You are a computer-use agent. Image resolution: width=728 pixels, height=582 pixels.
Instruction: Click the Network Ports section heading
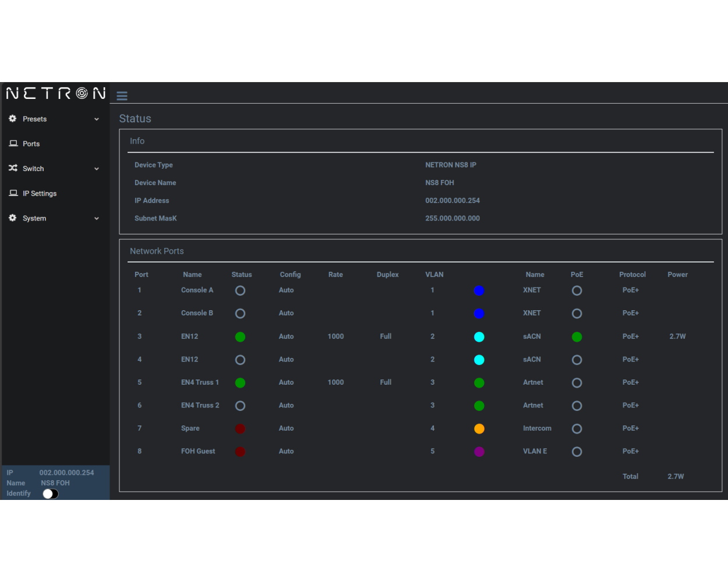(x=157, y=251)
